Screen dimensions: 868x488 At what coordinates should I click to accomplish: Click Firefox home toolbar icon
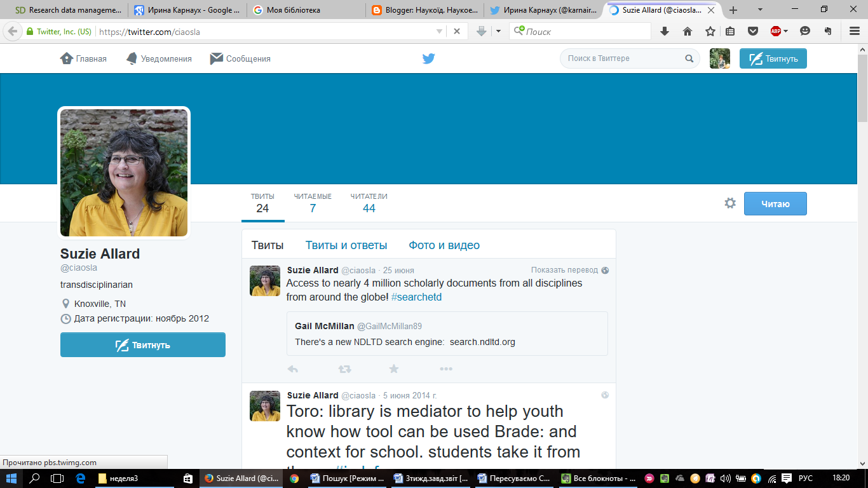pyautogui.click(x=688, y=31)
